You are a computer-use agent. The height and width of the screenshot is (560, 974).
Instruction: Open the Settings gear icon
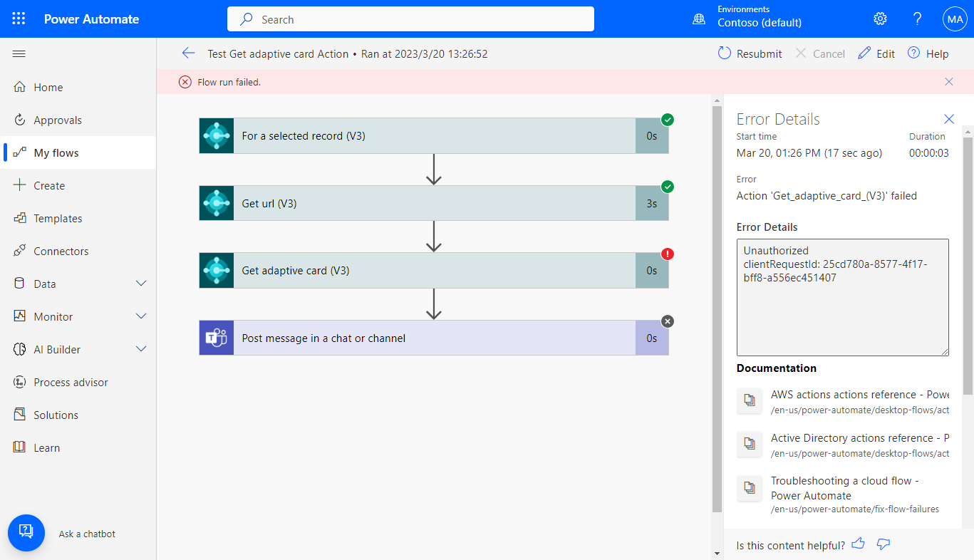[880, 19]
